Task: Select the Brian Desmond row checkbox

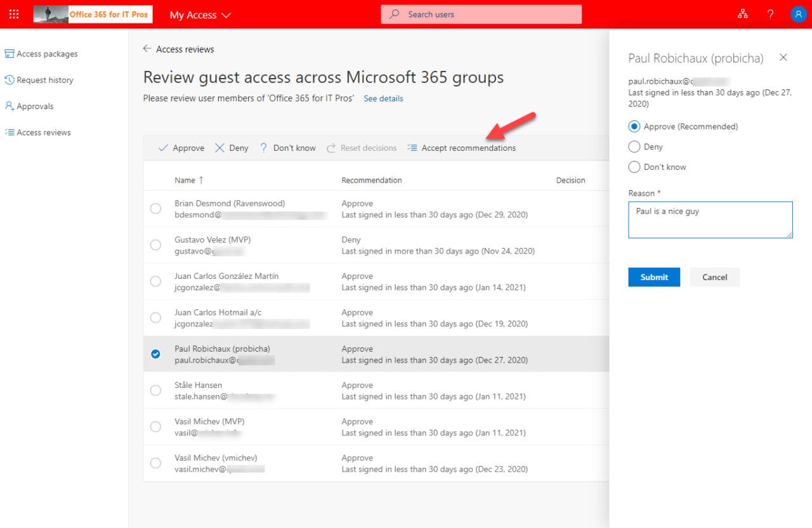Action: point(155,209)
